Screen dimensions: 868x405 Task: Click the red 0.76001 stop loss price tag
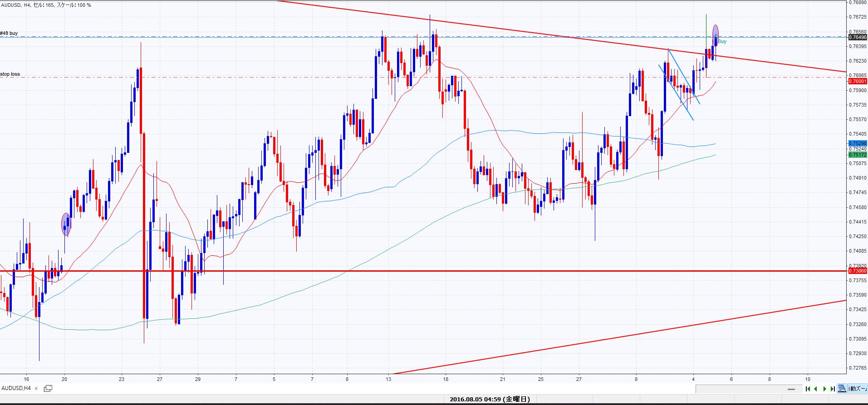[857, 81]
